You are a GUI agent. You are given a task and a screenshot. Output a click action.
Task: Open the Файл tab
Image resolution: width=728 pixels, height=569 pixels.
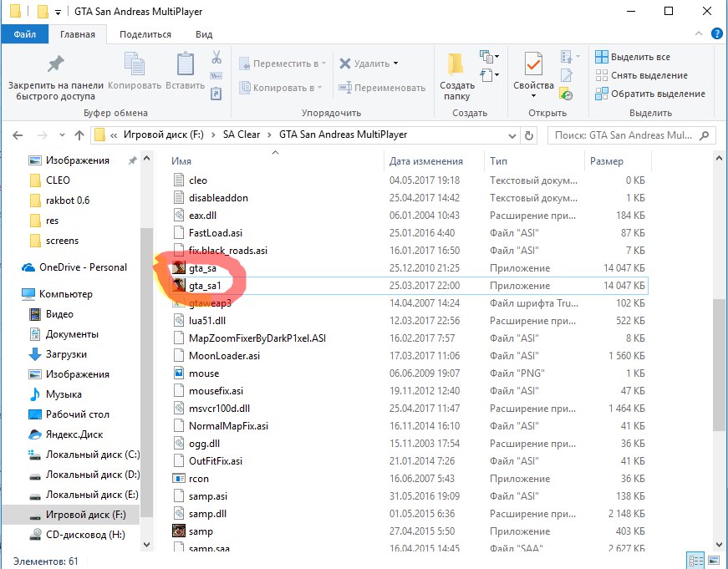point(24,34)
